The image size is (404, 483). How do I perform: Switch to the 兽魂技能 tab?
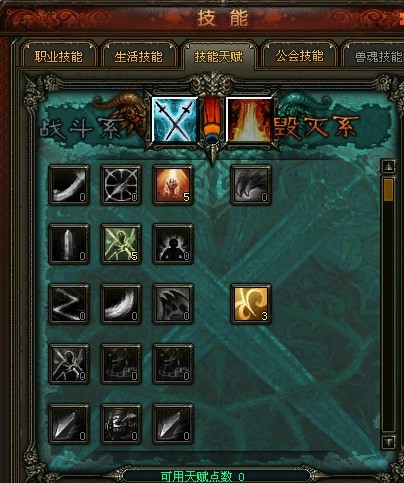point(376,56)
